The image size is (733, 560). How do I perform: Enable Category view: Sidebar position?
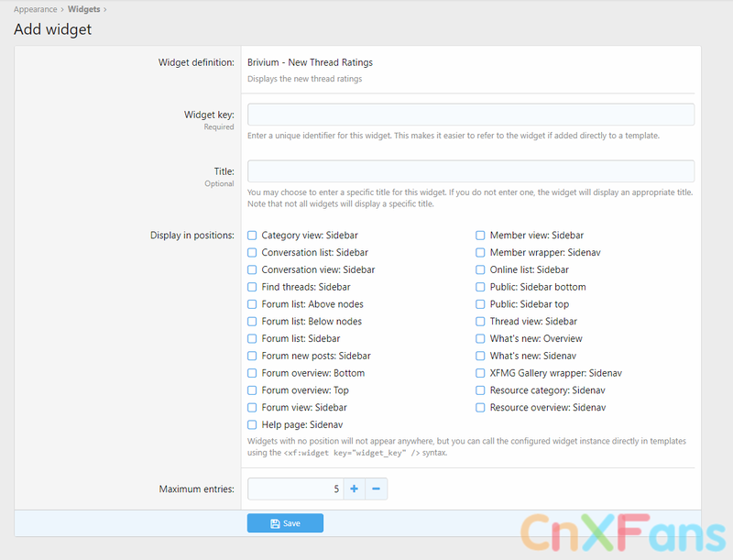(x=252, y=236)
